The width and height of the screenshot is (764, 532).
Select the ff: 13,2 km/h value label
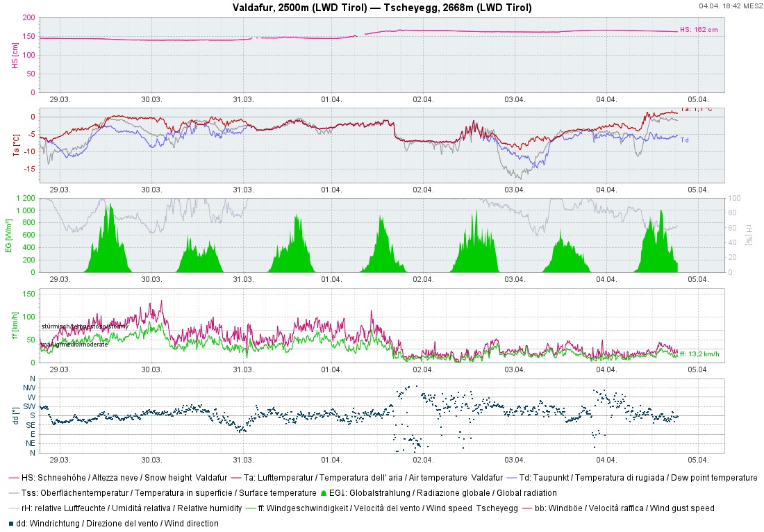(699, 354)
